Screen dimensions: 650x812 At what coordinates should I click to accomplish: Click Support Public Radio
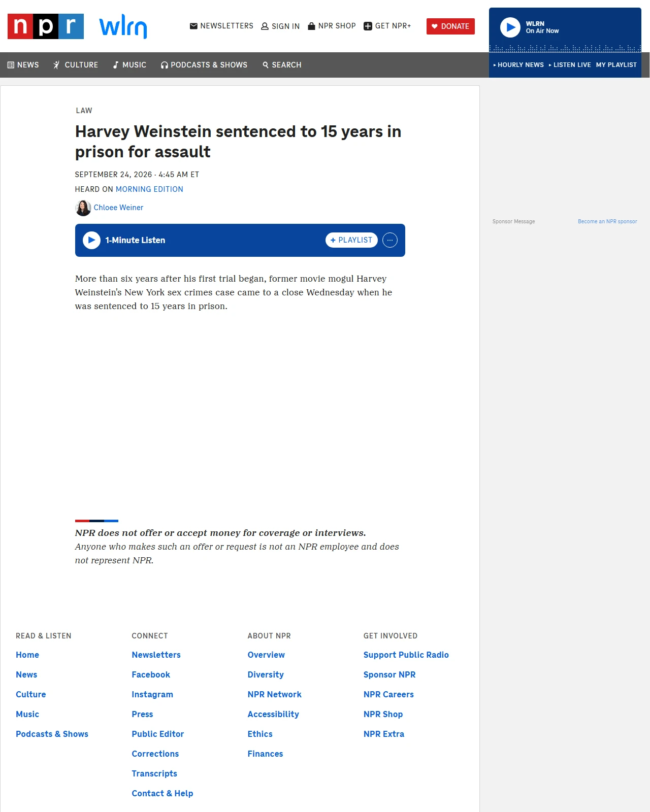pyautogui.click(x=406, y=655)
